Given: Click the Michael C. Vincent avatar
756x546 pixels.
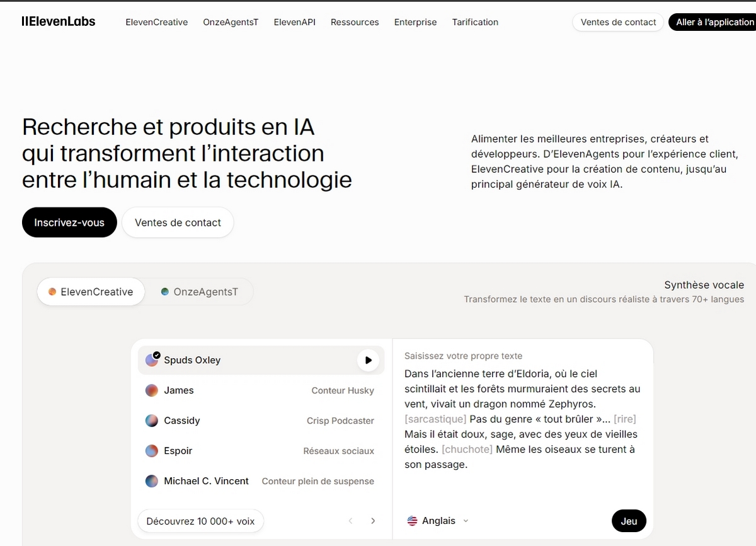Looking at the screenshot, I should tap(152, 481).
